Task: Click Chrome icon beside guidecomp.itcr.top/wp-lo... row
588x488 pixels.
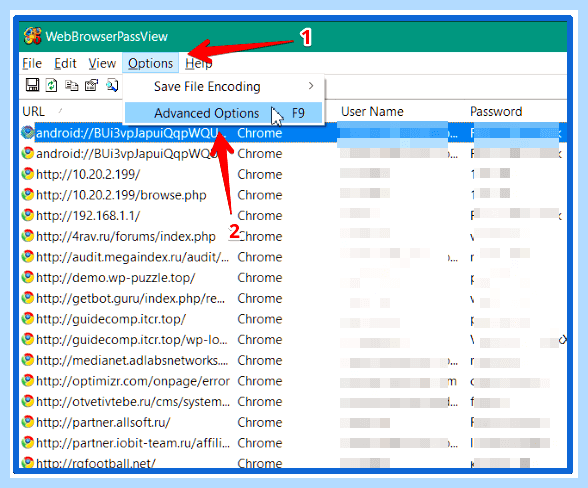Action: [x=28, y=339]
